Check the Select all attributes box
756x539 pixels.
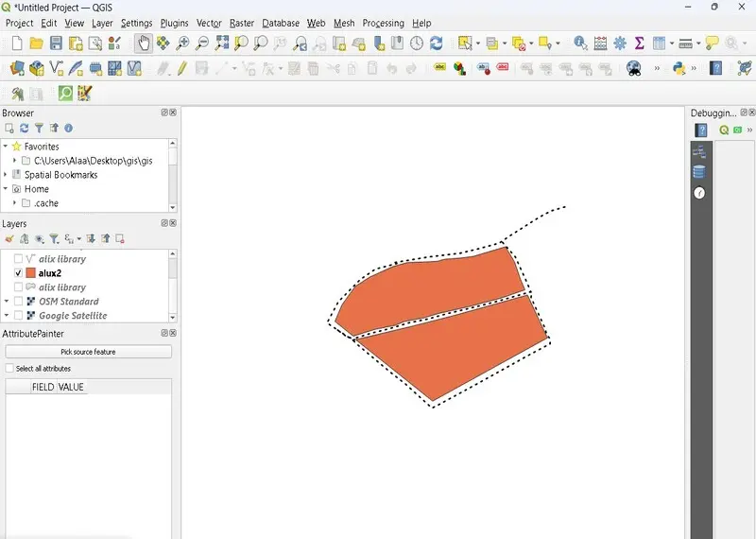[x=10, y=369]
